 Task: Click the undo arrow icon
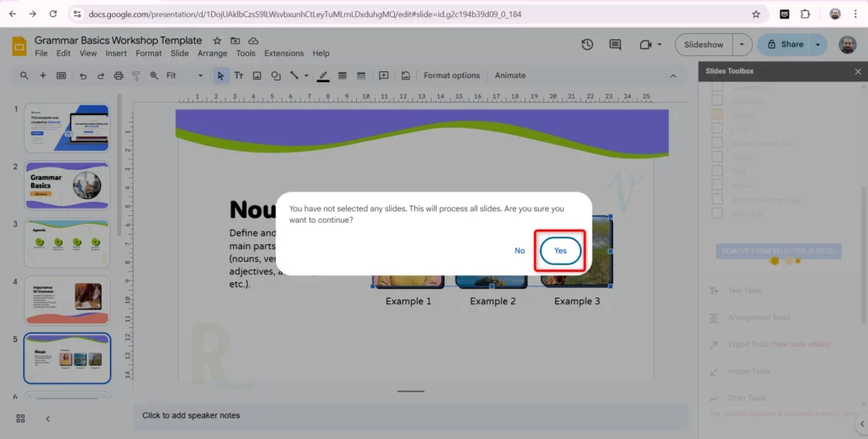tap(83, 75)
